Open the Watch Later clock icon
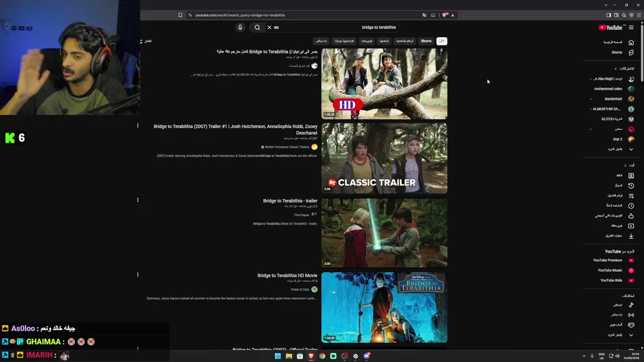 pyautogui.click(x=631, y=206)
